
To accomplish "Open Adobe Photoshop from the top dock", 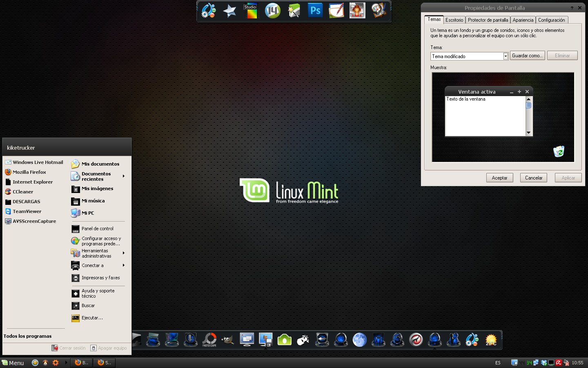I will pos(315,11).
